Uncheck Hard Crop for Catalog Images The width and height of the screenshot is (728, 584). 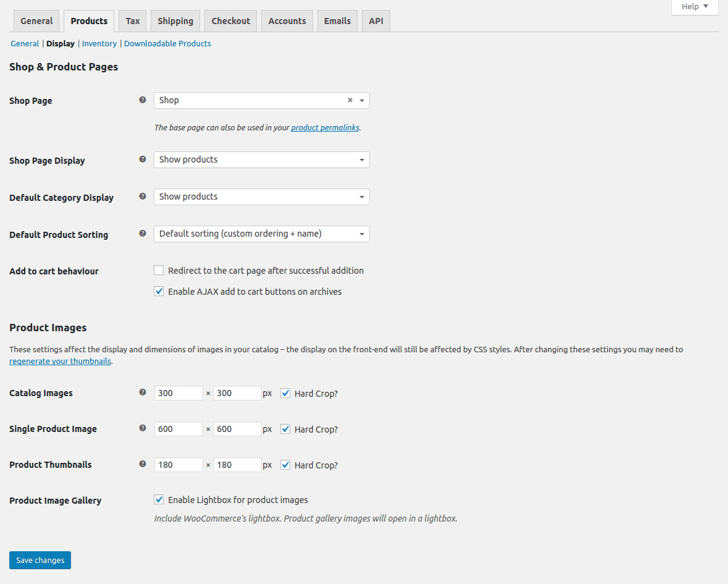click(285, 392)
